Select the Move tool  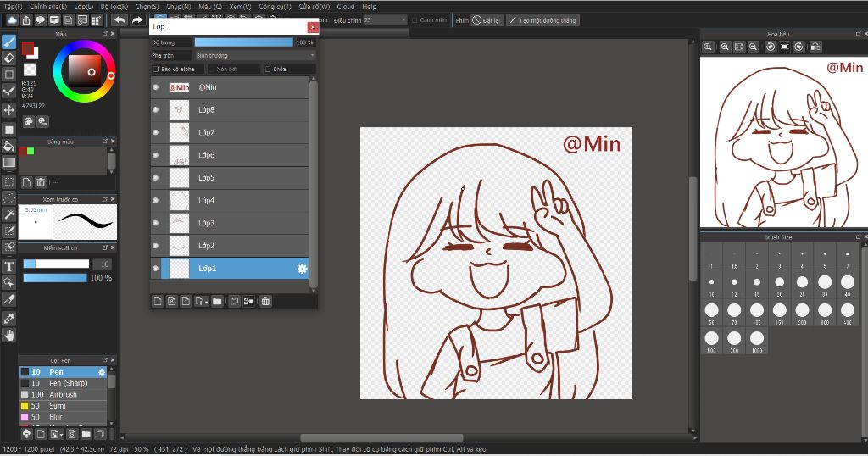[x=9, y=110]
